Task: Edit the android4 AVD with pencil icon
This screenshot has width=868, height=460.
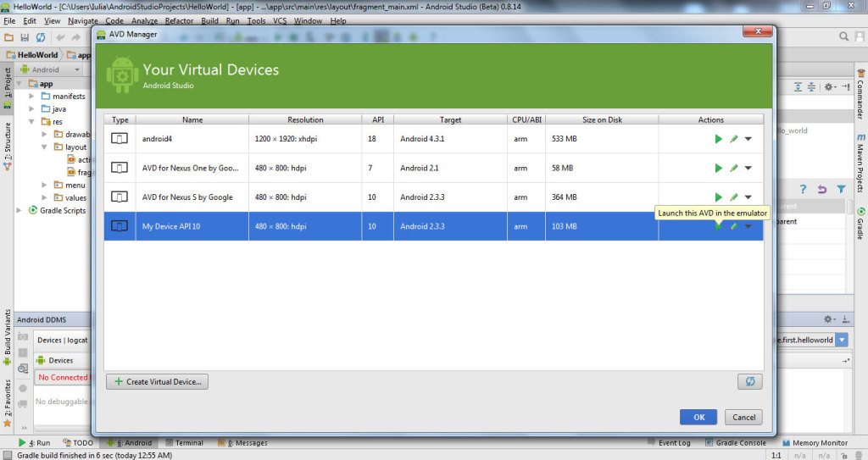Action: pos(733,139)
